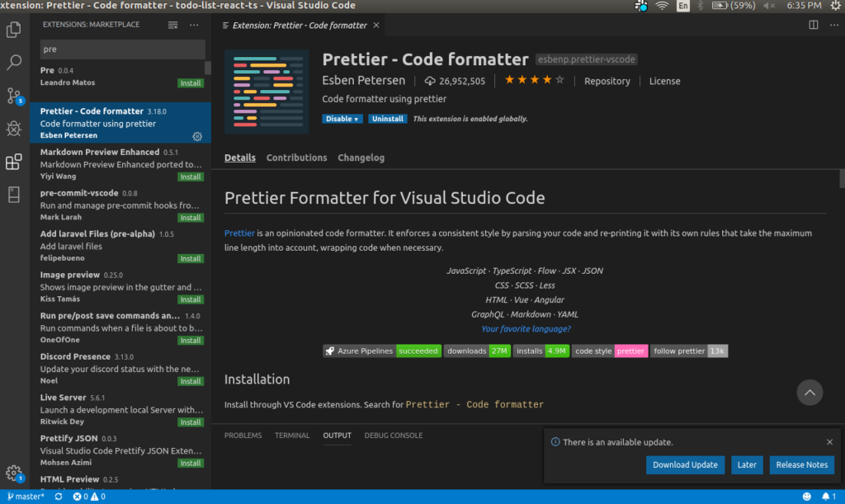Click the extension list scrollbar

[208, 68]
